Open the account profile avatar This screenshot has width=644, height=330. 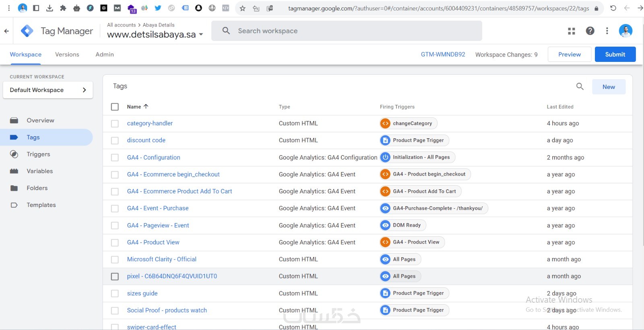pyautogui.click(x=625, y=31)
